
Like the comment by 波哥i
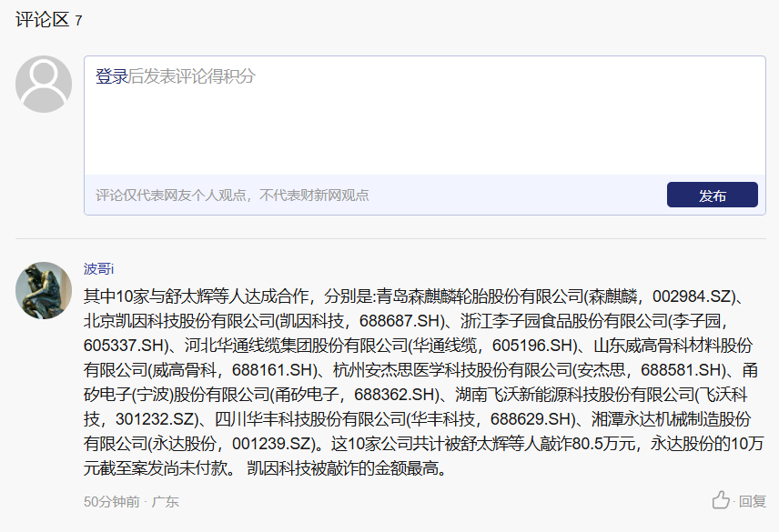point(721,500)
